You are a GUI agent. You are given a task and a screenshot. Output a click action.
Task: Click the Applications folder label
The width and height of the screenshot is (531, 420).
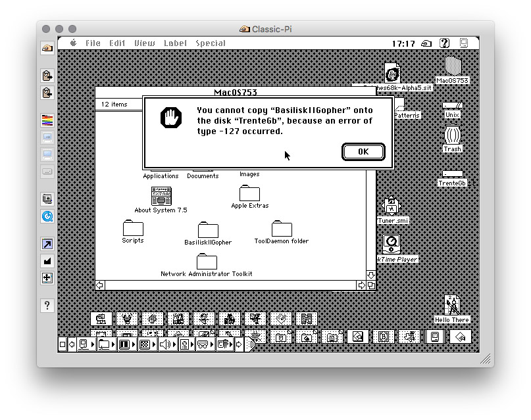click(x=161, y=176)
